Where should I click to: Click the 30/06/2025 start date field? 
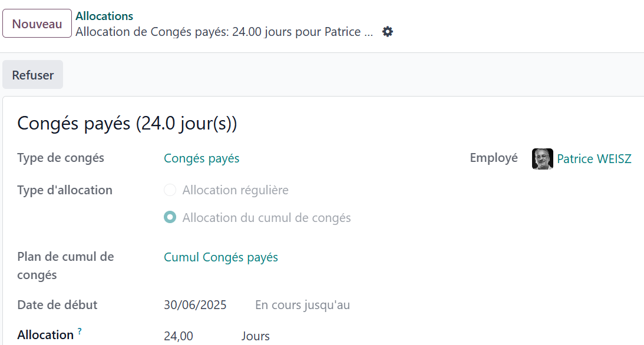coord(195,305)
